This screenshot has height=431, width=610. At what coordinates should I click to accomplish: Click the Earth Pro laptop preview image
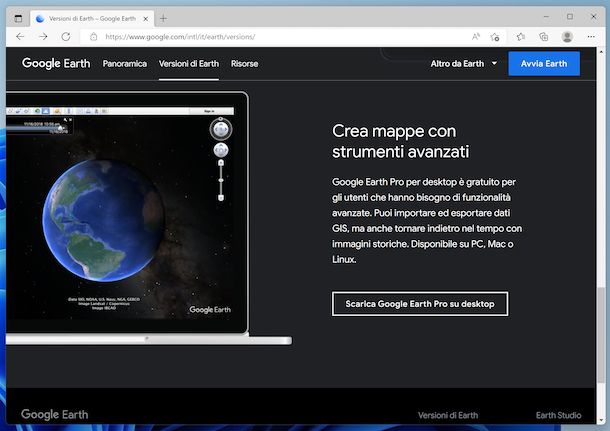149,218
